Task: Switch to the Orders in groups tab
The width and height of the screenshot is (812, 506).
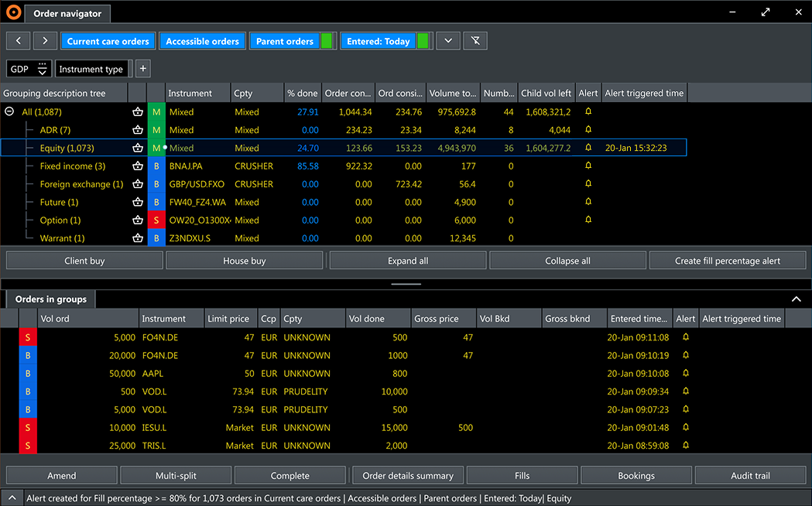Action: click(x=50, y=299)
